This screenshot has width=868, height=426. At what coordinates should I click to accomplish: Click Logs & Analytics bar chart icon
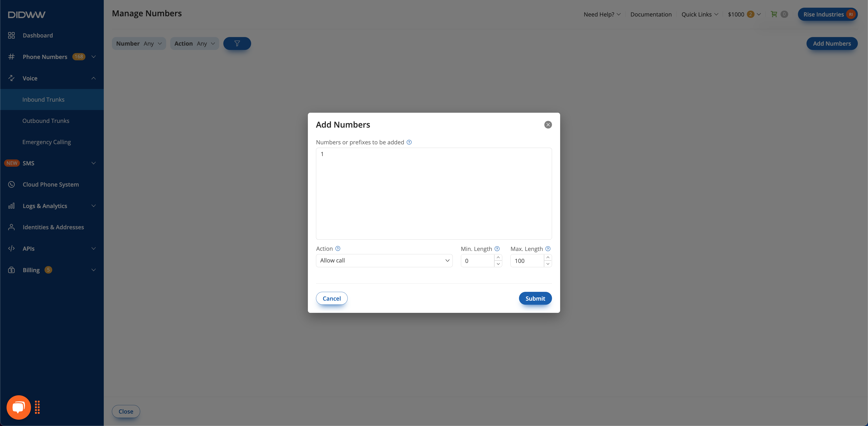point(12,206)
